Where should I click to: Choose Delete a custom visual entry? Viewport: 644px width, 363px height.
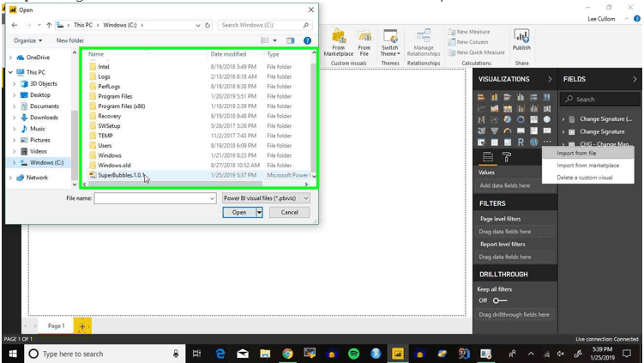tap(588, 178)
